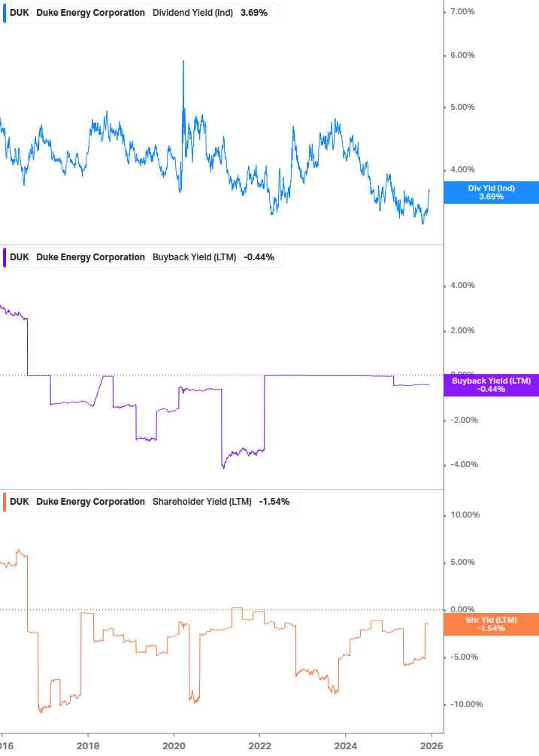Click the -4.00% tick on buyback axis

[x=464, y=465]
